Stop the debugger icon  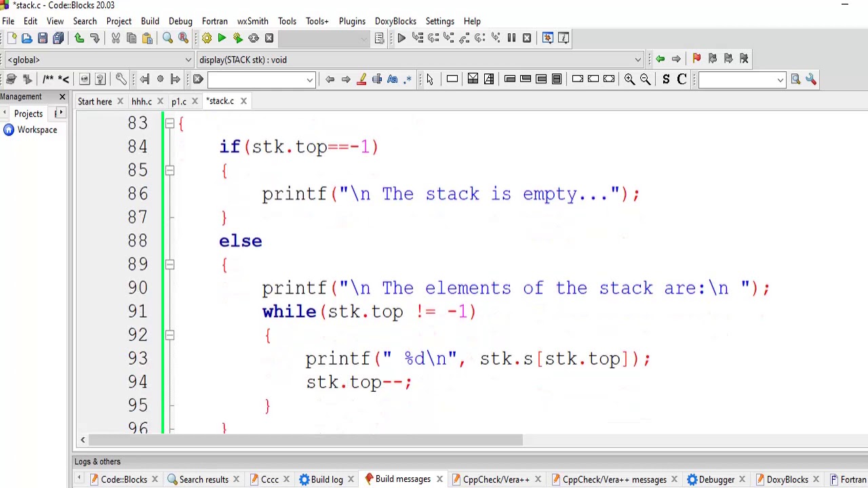click(527, 38)
